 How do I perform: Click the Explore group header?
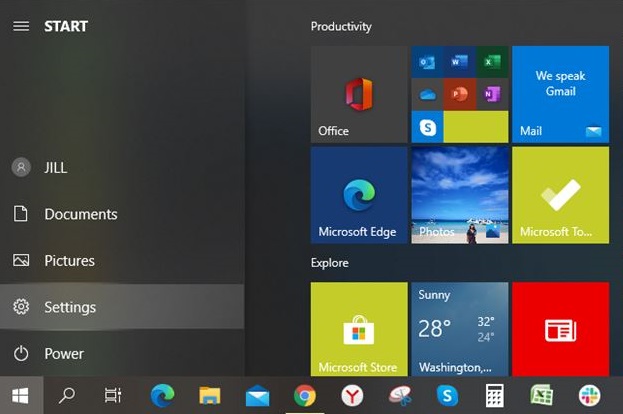[x=329, y=263]
